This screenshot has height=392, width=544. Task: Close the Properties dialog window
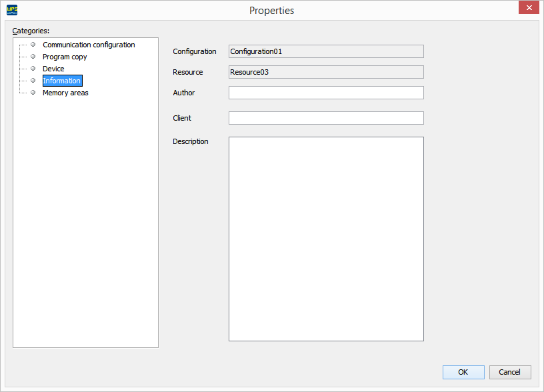coord(529,7)
